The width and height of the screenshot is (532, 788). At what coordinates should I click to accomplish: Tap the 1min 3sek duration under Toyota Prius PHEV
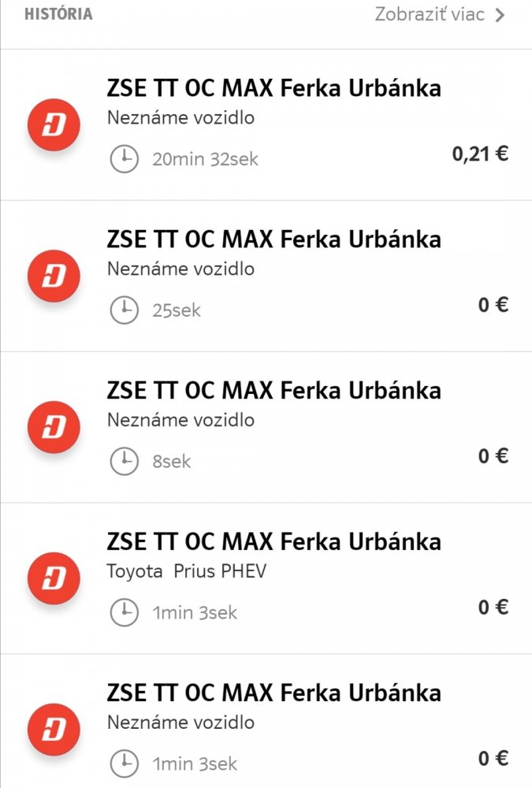195,612
